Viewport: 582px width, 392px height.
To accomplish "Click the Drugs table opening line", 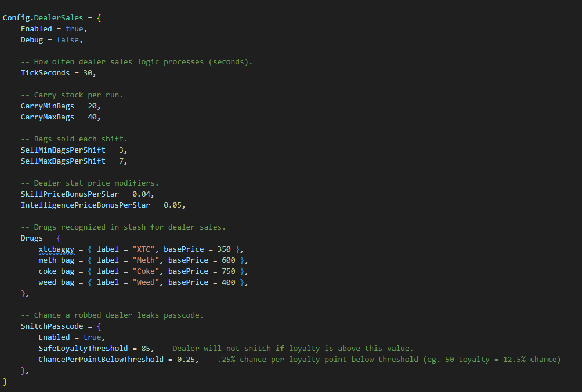I will pos(41,238).
